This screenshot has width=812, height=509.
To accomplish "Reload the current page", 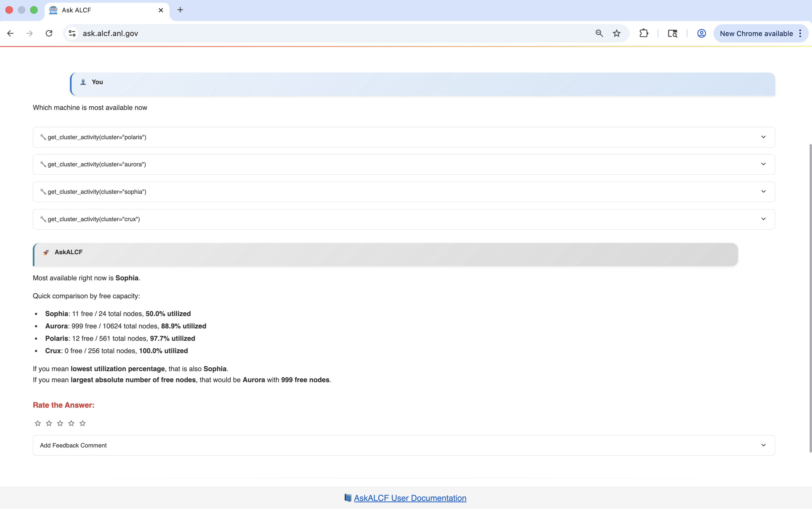I will pos(49,33).
